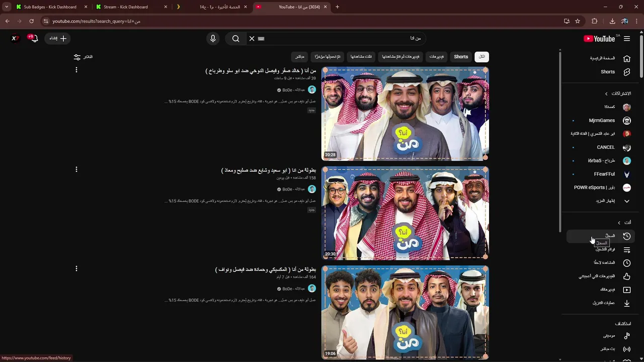The height and width of the screenshot is (362, 644).
Task: Open the notifications bell
Action: click(34, 39)
